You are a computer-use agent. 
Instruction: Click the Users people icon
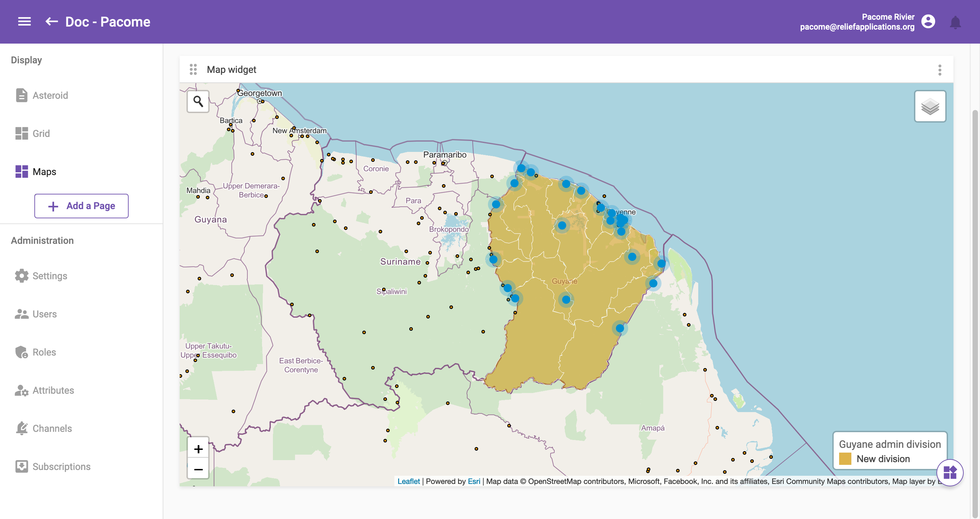pyautogui.click(x=21, y=314)
